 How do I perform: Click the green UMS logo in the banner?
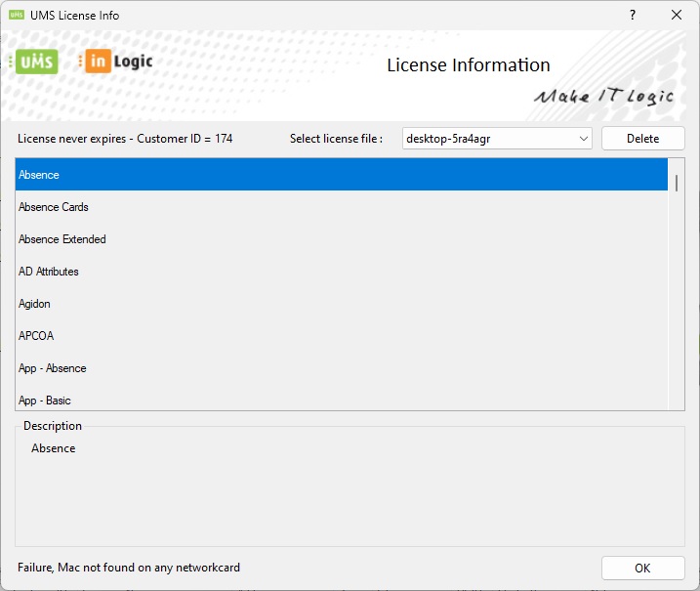point(36,62)
